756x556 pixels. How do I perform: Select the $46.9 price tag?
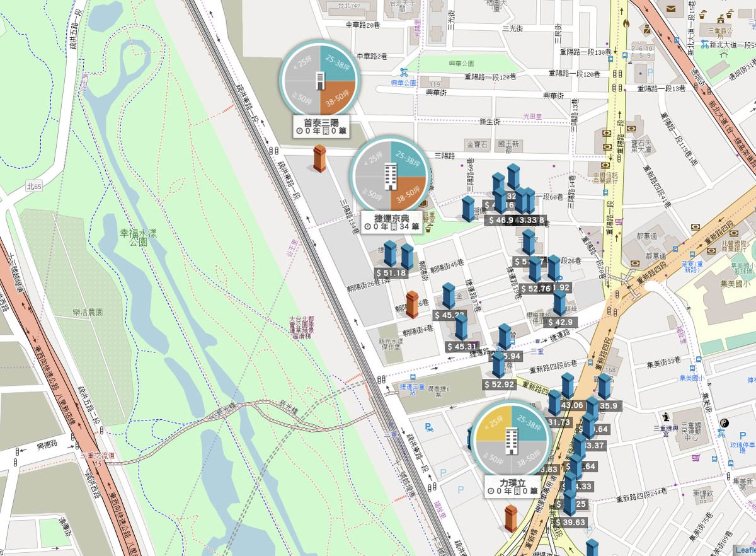500,220
